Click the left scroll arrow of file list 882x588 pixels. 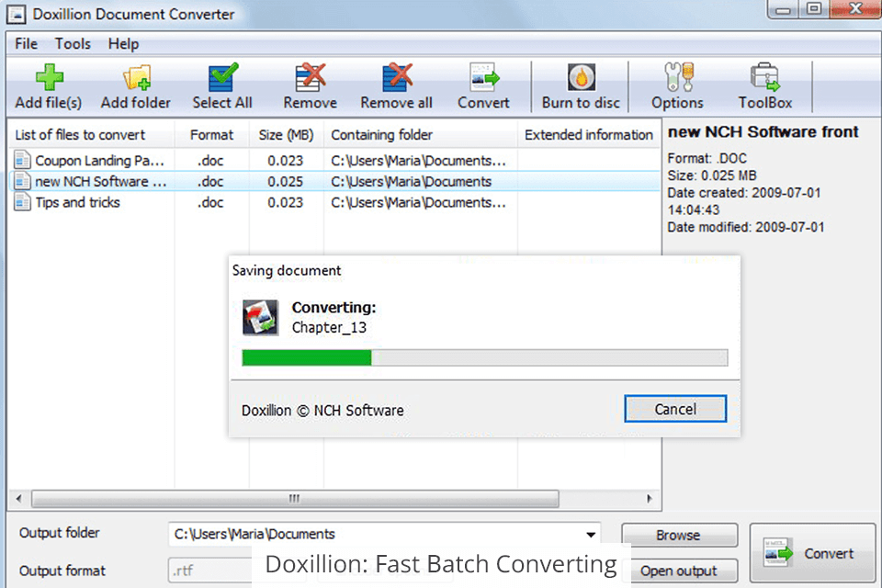pos(19,499)
